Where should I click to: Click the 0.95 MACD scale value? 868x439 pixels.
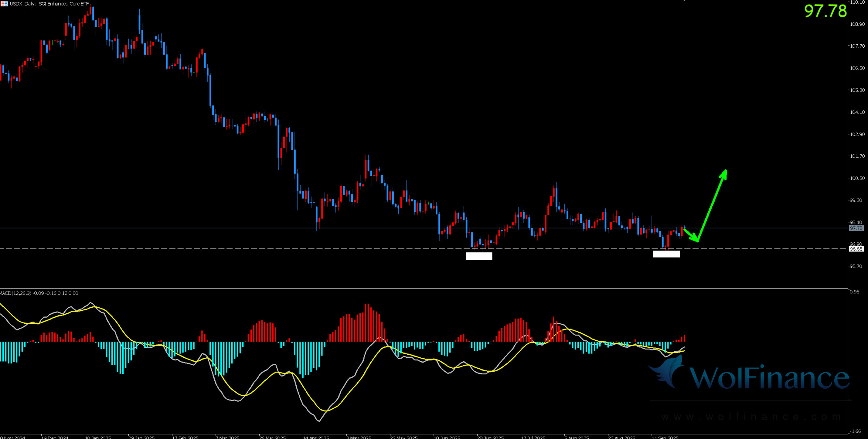point(855,292)
